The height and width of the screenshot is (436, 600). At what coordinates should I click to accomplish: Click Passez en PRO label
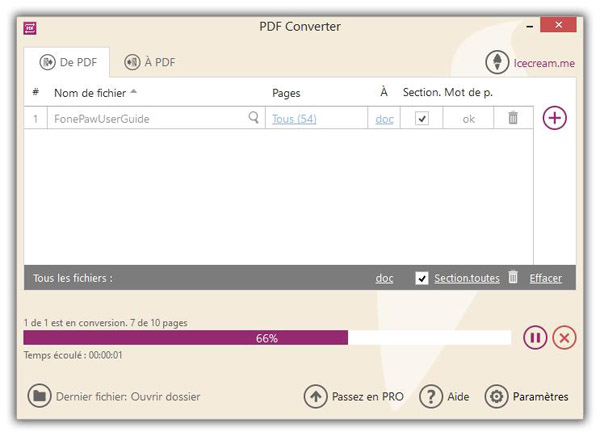(x=368, y=397)
